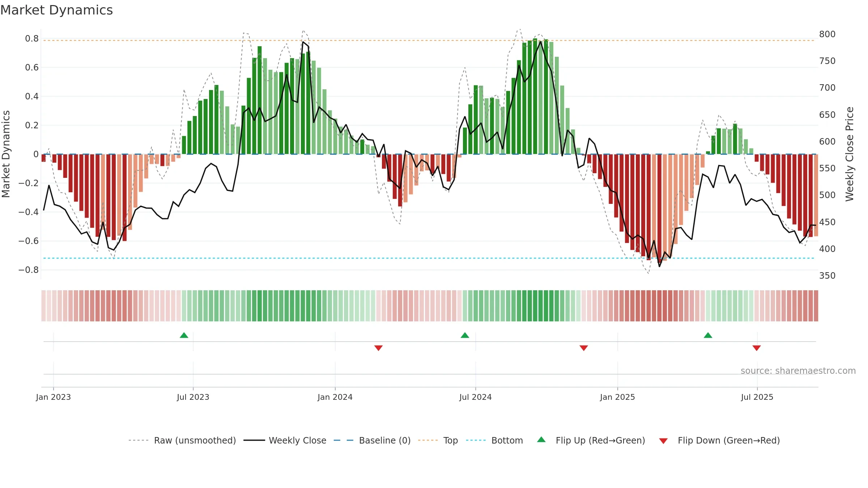This screenshot has height=488, width=868.
Task: Click the 550 price axis tick
Action: [x=827, y=168]
